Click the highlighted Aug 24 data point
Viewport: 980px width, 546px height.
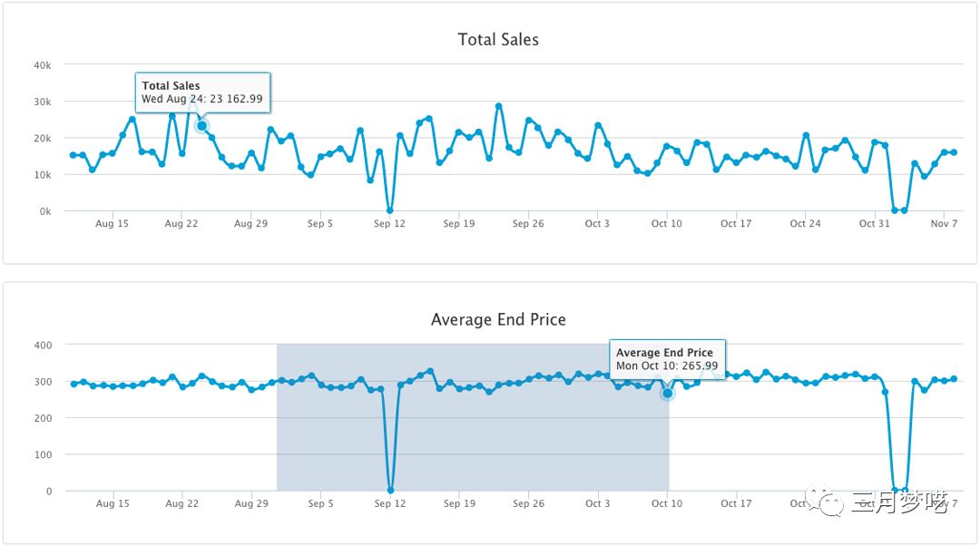click(201, 125)
